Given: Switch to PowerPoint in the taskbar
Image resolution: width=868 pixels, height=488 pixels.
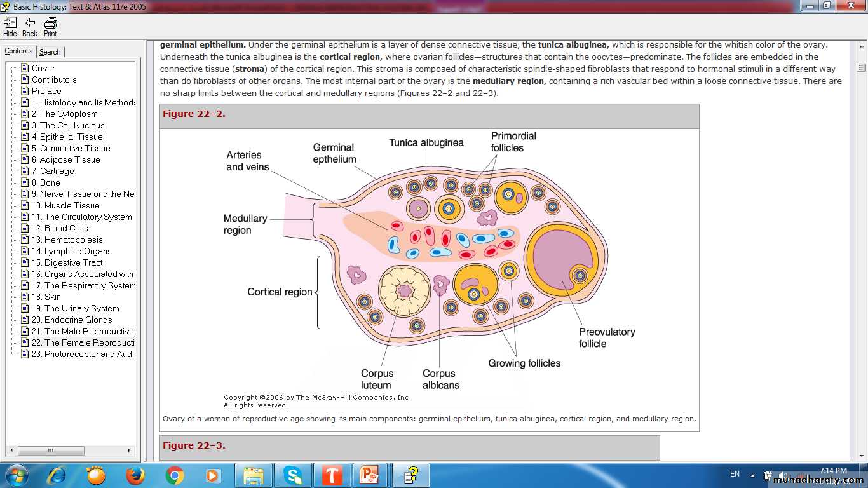Looking at the screenshot, I should (x=370, y=475).
